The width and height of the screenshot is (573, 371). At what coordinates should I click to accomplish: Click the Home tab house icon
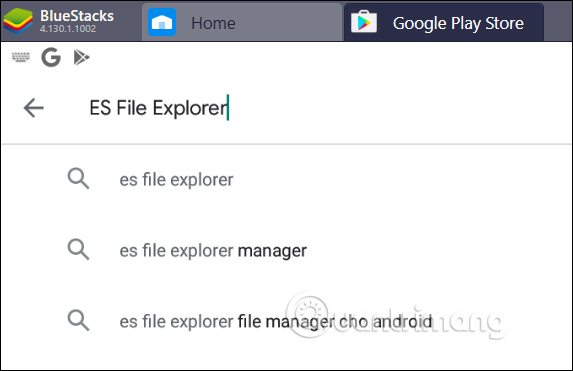(162, 23)
